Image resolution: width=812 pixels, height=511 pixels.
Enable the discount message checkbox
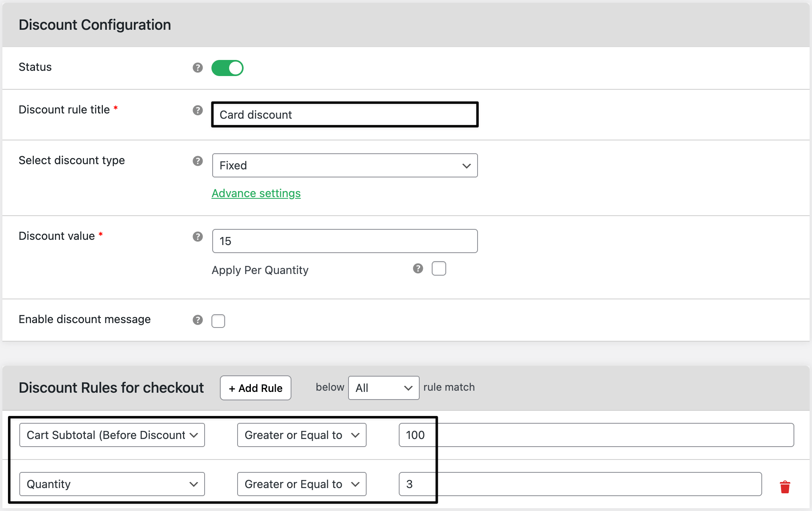coord(218,321)
